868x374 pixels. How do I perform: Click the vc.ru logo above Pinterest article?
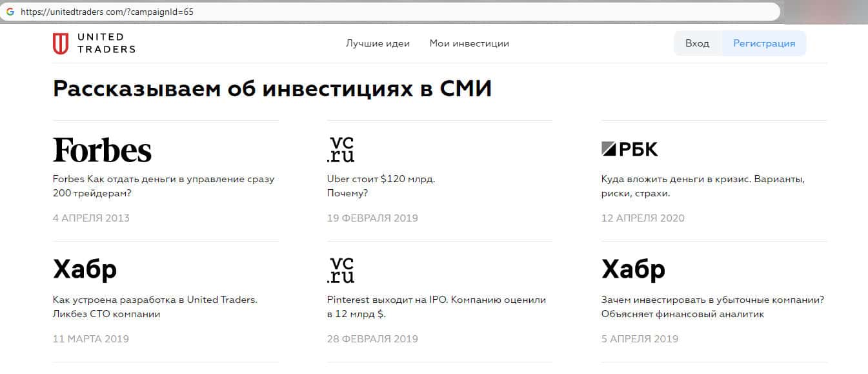pos(341,270)
